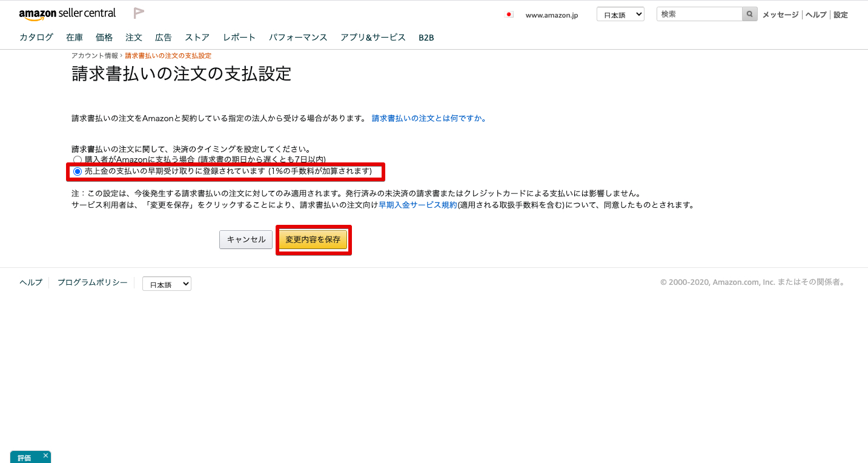Open the プログラムポリシー footer link
868x463 pixels.
coord(93,282)
